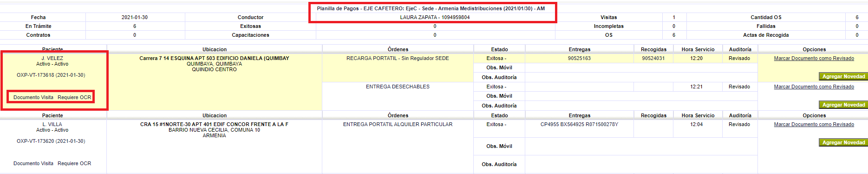Click 'Documento Visita' link for J. VELEZ

pos(33,97)
